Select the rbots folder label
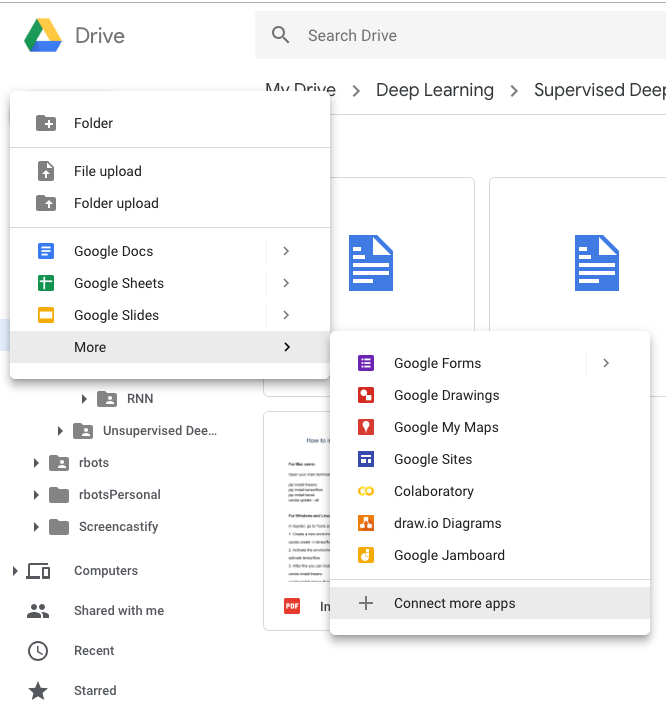 click(94, 462)
